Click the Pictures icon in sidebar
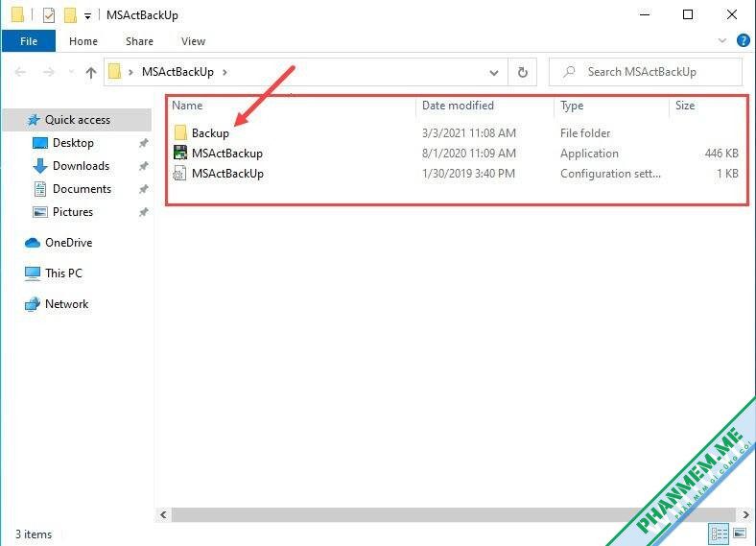Viewport: 756px width, 546px height. tap(40, 212)
